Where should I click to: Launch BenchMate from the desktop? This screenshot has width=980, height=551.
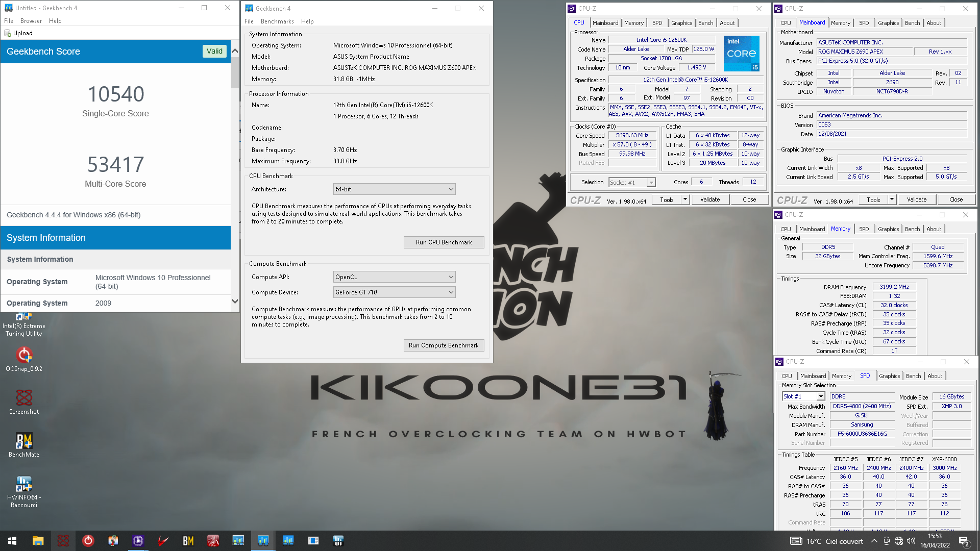coord(24,445)
